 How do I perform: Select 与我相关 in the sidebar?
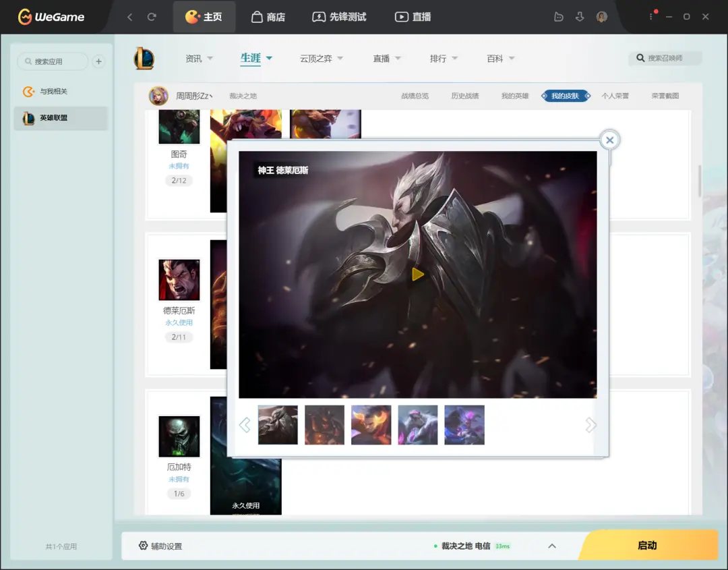pyautogui.click(x=61, y=91)
